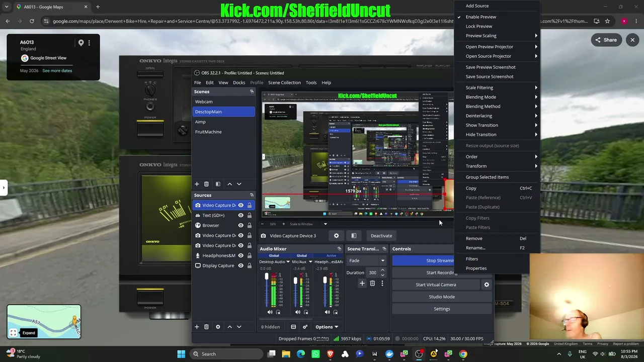644x362 pixels.
Task: Undock the Sources panel
Action: [252, 195]
